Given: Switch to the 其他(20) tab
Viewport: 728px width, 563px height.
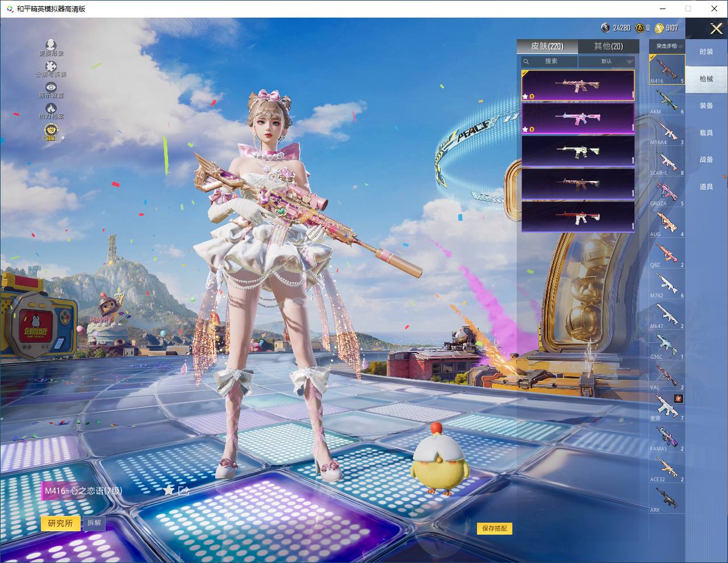Looking at the screenshot, I should [x=608, y=46].
